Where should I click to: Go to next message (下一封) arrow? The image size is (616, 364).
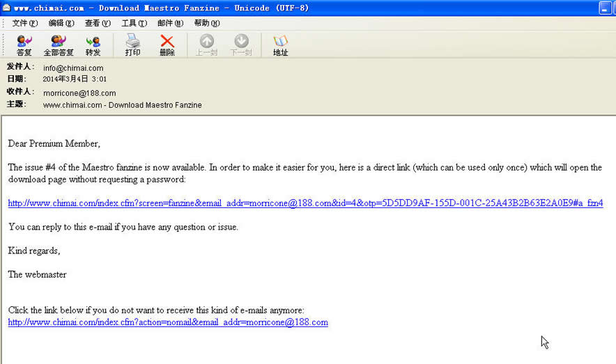241,45
